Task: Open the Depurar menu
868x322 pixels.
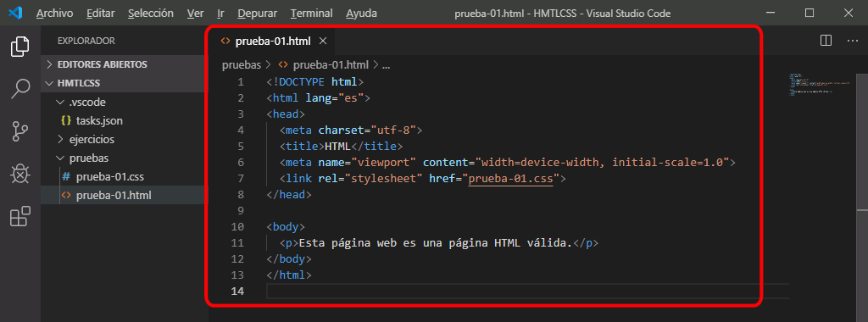Action: coord(258,13)
